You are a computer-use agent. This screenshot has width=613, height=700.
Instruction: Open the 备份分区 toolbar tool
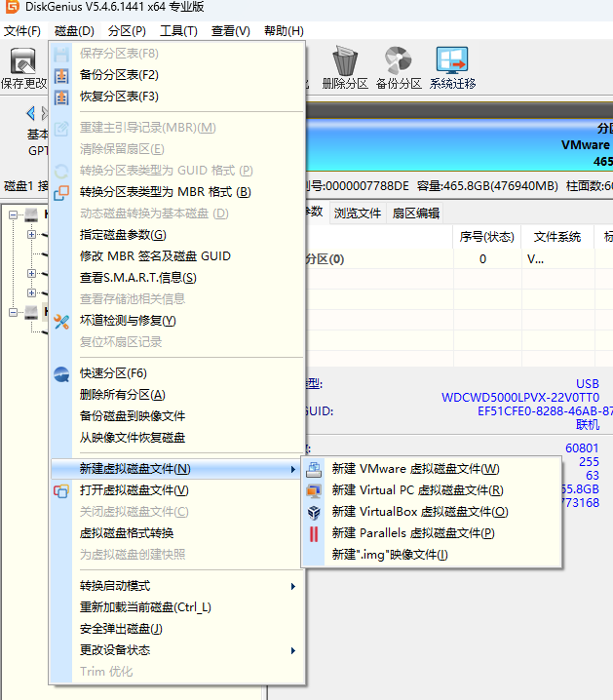point(398,60)
